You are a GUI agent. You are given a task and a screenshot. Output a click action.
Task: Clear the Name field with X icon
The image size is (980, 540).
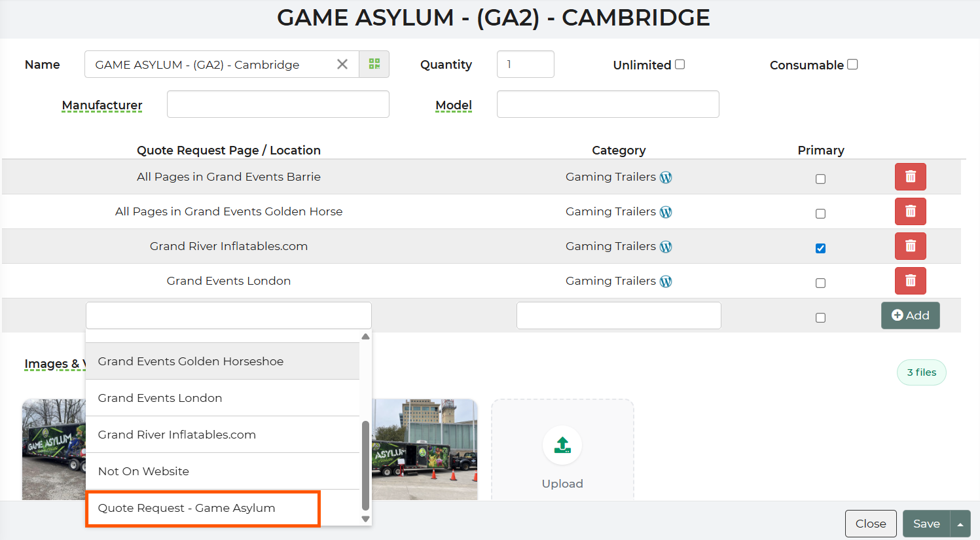342,64
